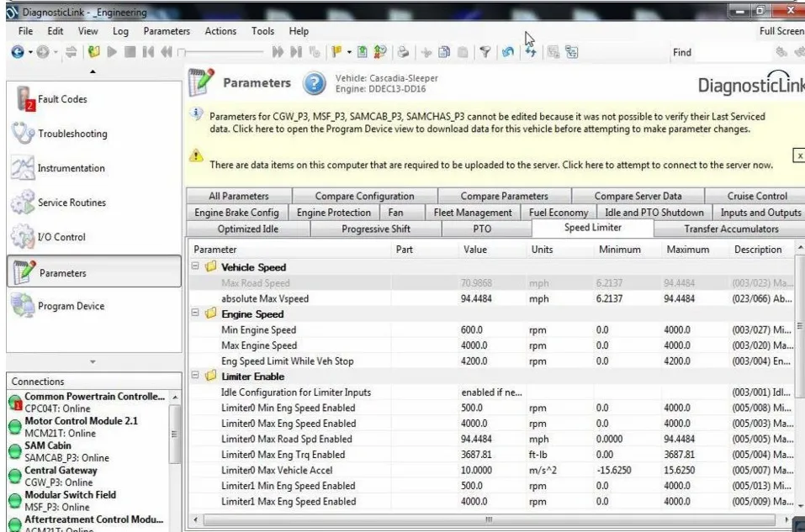Click the printer icon in toolbar
This screenshot has height=532, width=805.
[404, 52]
